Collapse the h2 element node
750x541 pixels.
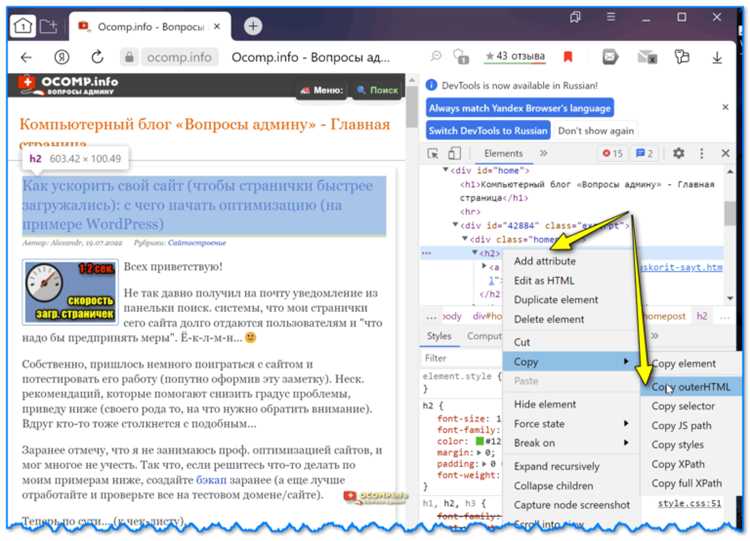coord(474,253)
